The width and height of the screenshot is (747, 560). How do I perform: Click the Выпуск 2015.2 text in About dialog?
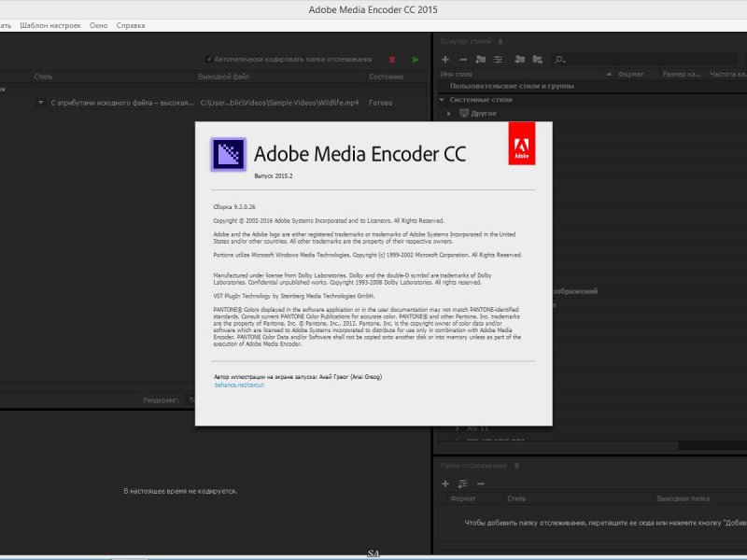(274, 176)
